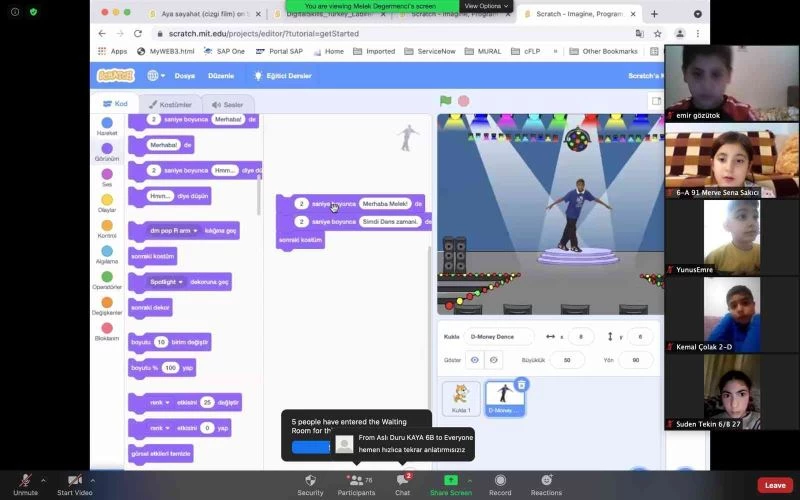Show the sprite using the eye icon
The image size is (800, 500).
[x=475, y=360]
